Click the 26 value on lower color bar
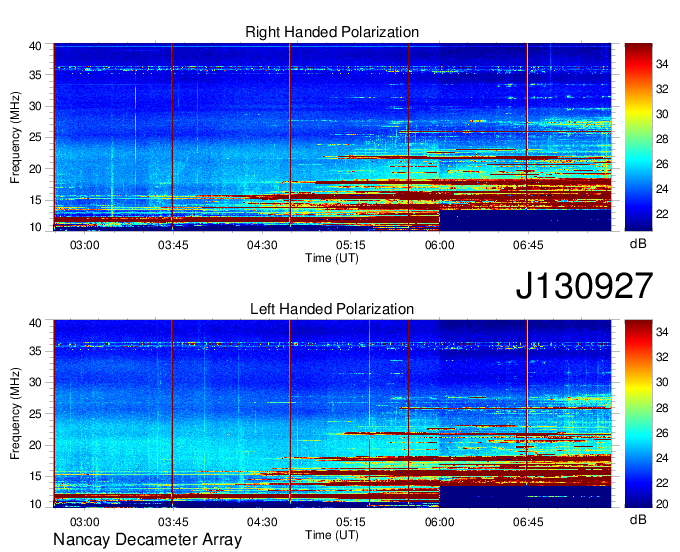The height and width of the screenshot is (552, 680). tap(662, 433)
